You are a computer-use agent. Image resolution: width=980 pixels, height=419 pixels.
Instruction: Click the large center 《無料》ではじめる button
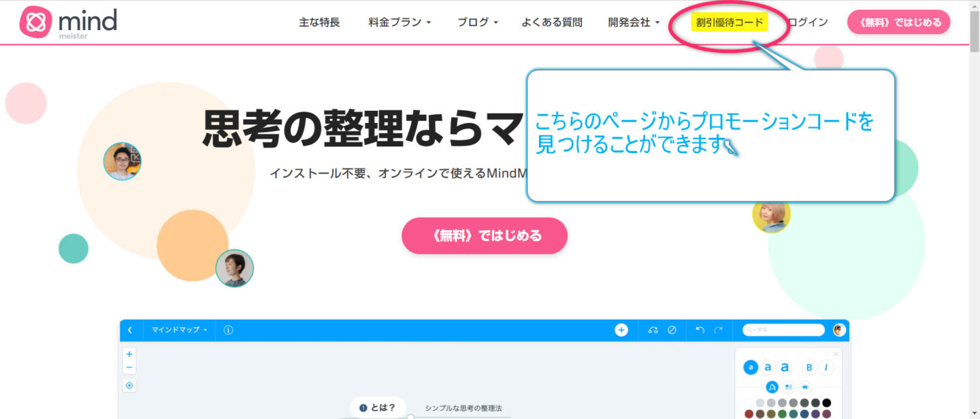(x=485, y=236)
